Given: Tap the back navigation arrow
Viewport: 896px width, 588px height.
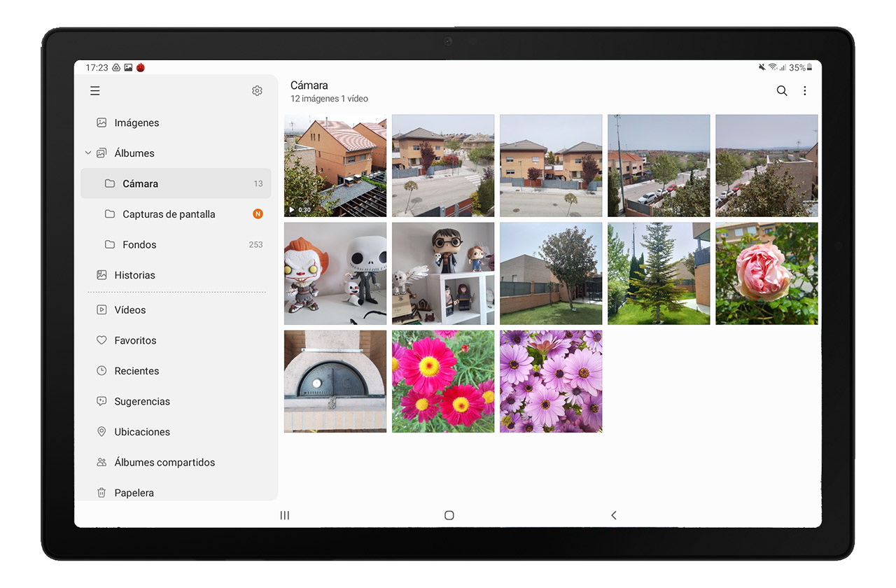Looking at the screenshot, I should 614,515.
